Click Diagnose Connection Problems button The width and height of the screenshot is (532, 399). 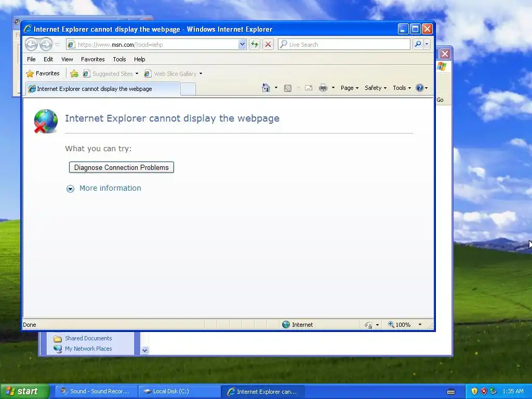point(122,167)
